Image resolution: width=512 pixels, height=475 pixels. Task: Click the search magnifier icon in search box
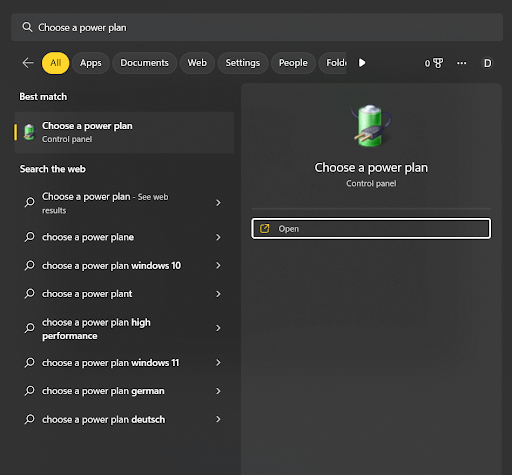pyautogui.click(x=27, y=27)
